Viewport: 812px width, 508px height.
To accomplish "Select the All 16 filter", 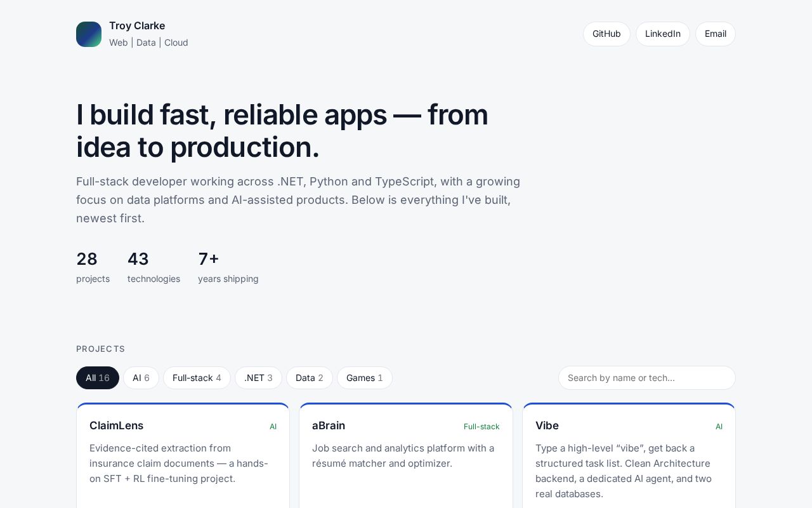I will coord(98,378).
